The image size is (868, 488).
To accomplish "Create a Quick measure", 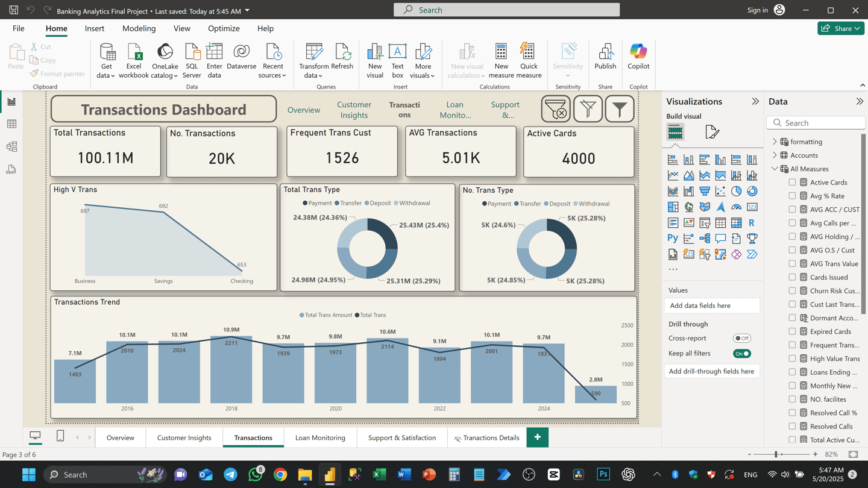I will 529,61.
